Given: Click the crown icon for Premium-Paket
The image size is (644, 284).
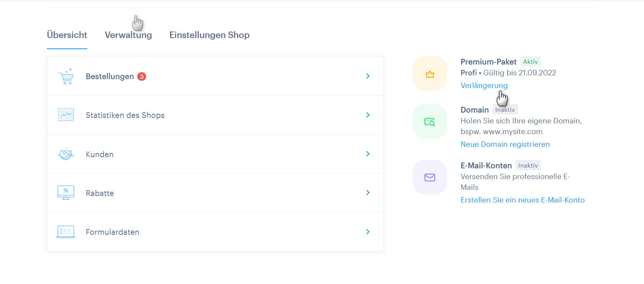Looking at the screenshot, I should tap(430, 74).
